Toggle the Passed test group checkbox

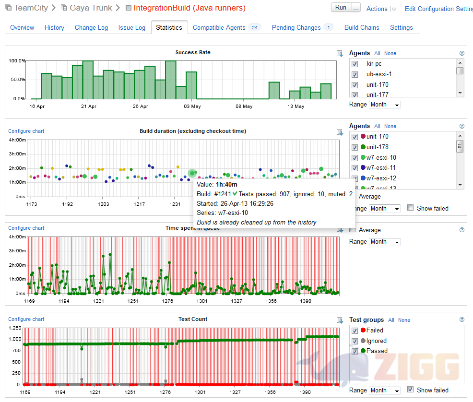[x=355, y=351]
